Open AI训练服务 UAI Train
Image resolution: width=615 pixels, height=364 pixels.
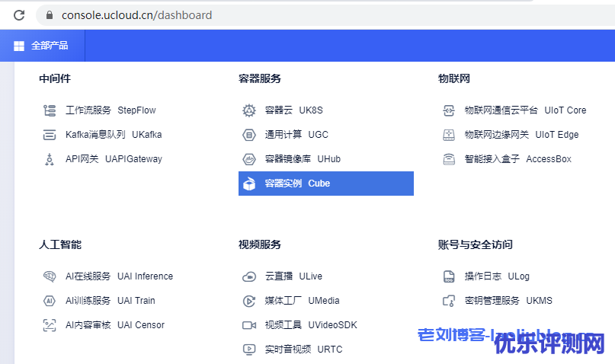[x=111, y=301]
